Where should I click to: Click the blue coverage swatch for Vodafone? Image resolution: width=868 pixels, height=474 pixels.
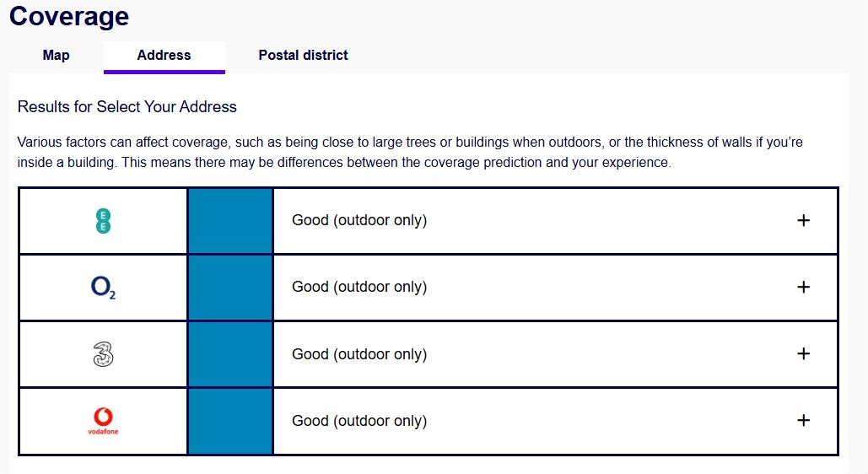coord(230,421)
